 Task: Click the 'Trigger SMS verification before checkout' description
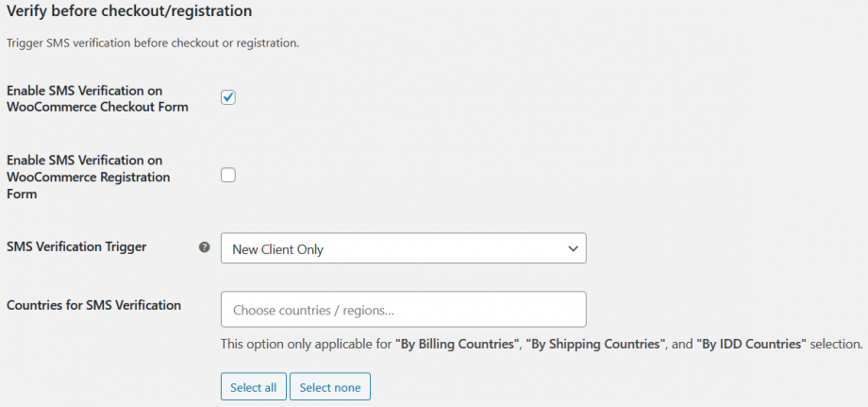coord(153,43)
